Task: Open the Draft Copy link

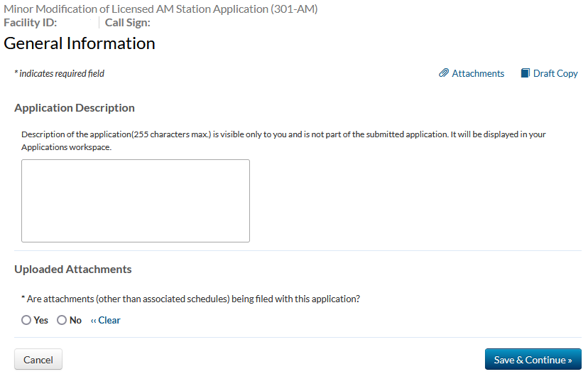Action: click(x=555, y=73)
